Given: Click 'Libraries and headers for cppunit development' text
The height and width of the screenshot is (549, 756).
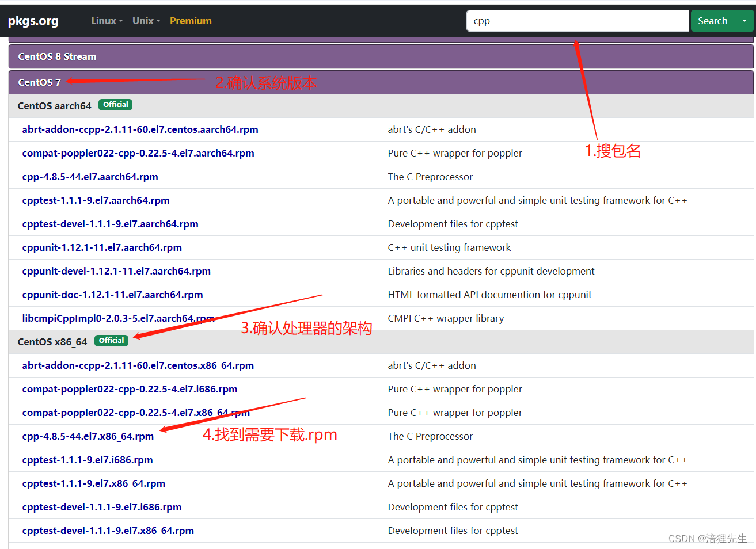Looking at the screenshot, I should click(x=491, y=271).
